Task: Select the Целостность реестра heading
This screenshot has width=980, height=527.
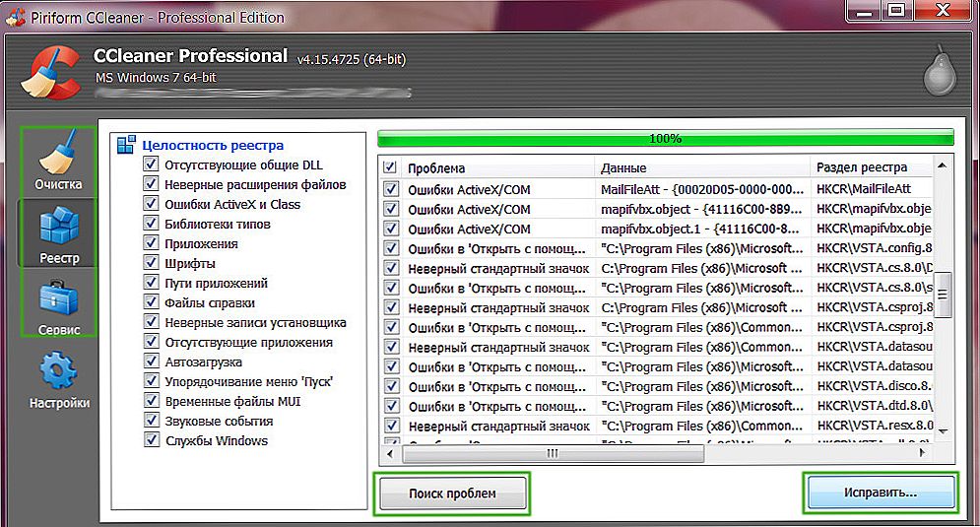Action: pyautogui.click(x=213, y=145)
